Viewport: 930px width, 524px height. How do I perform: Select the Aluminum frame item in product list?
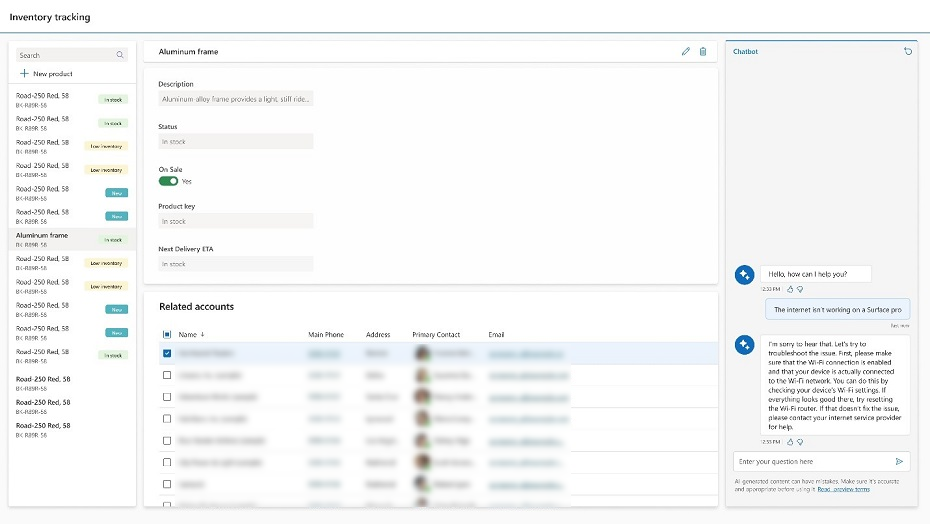[x=72, y=240]
